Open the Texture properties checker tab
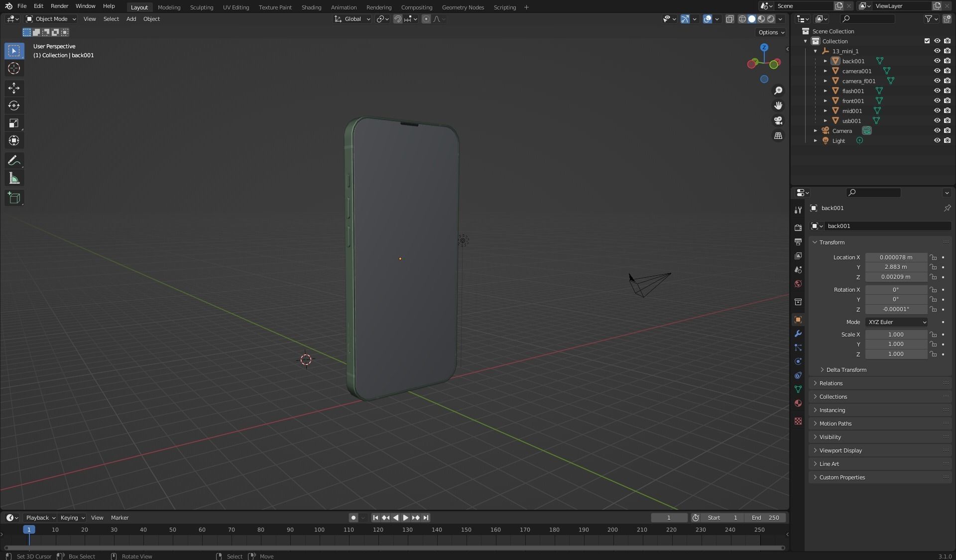This screenshot has width=956, height=560. tap(798, 421)
